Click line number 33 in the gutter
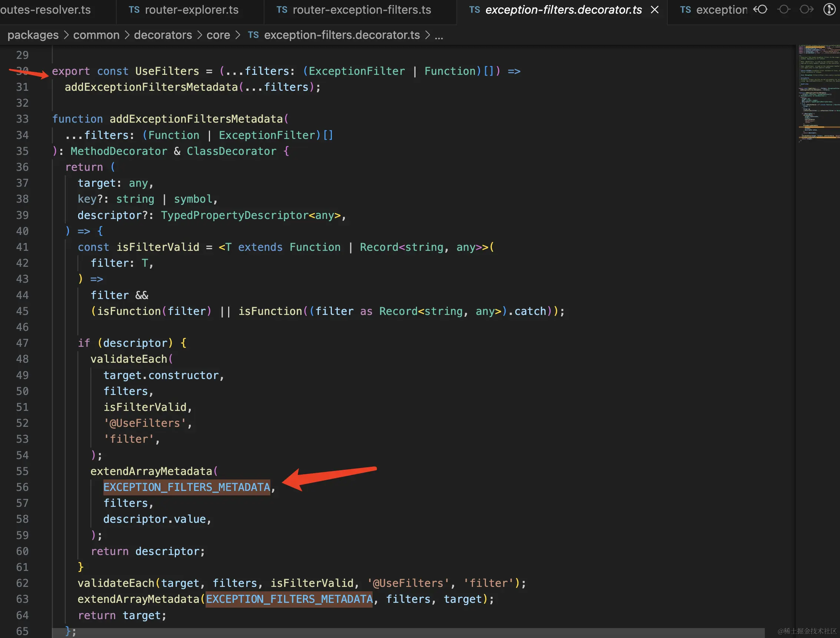 (22, 119)
